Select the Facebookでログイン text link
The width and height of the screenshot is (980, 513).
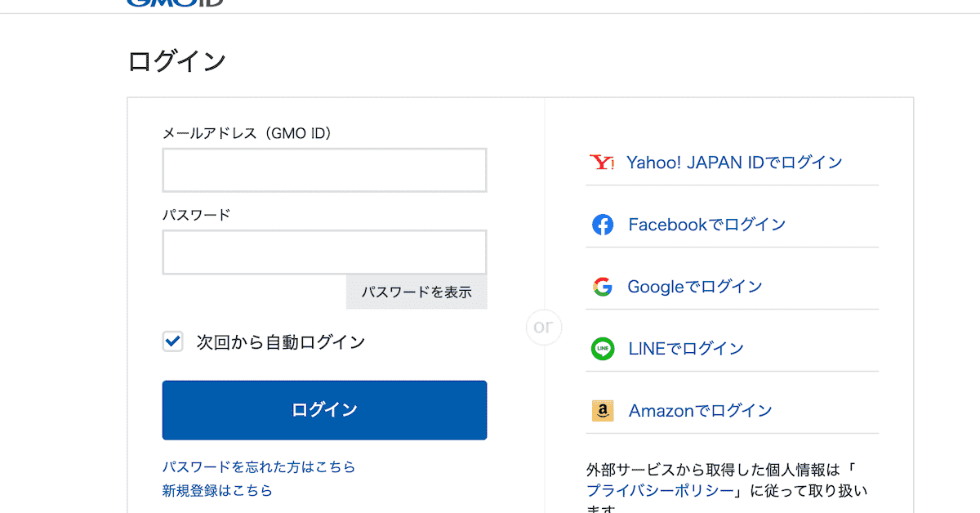pos(706,225)
